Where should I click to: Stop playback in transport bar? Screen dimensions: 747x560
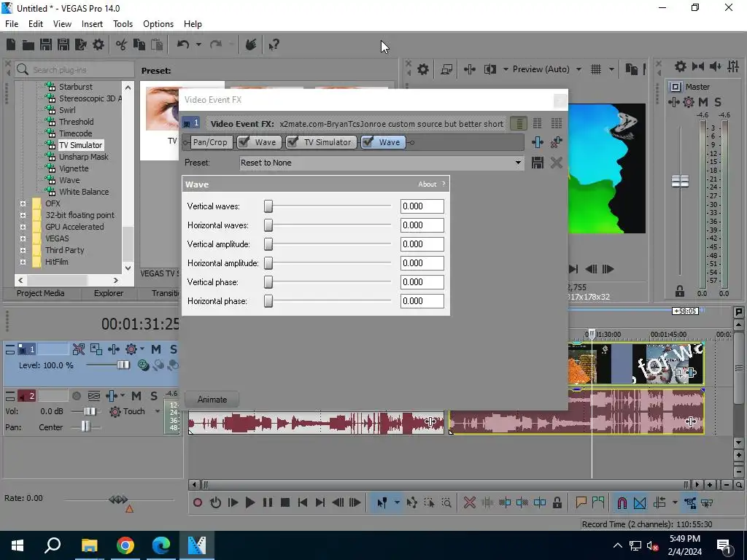coord(285,502)
